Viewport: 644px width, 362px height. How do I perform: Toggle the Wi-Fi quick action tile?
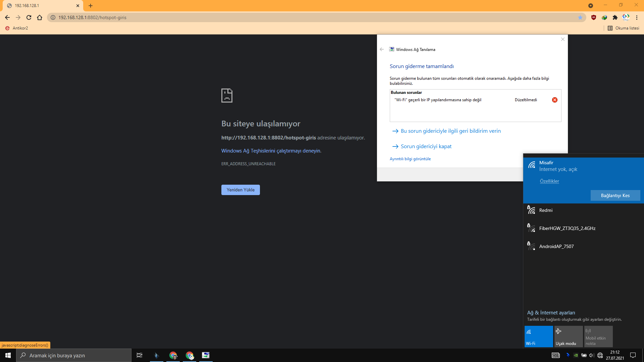click(539, 337)
